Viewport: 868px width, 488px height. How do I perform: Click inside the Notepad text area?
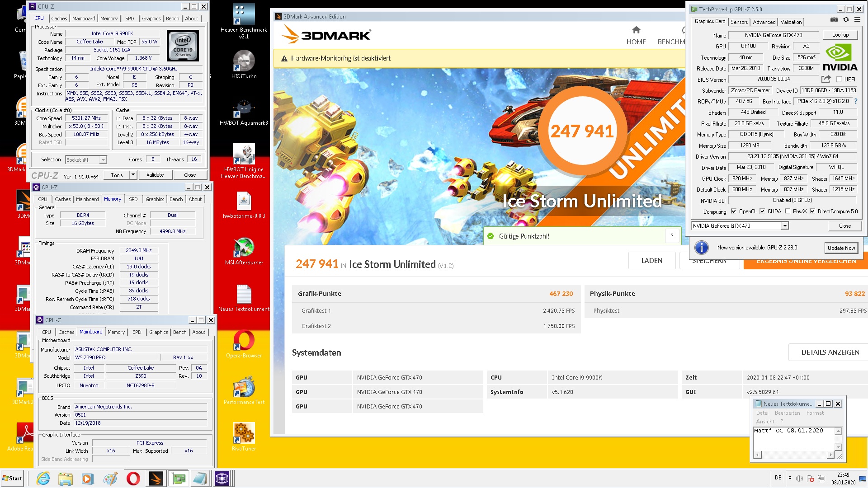tap(793, 438)
